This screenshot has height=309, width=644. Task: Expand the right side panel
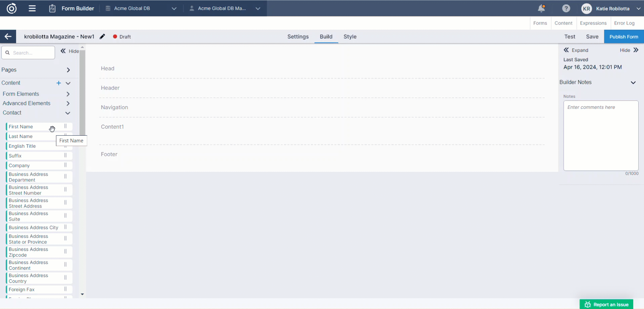576,50
